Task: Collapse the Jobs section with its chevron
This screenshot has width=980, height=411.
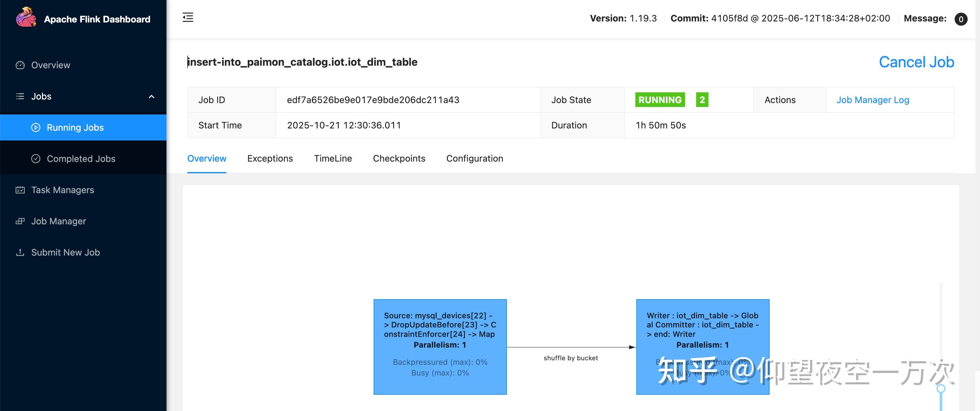Action: click(152, 97)
